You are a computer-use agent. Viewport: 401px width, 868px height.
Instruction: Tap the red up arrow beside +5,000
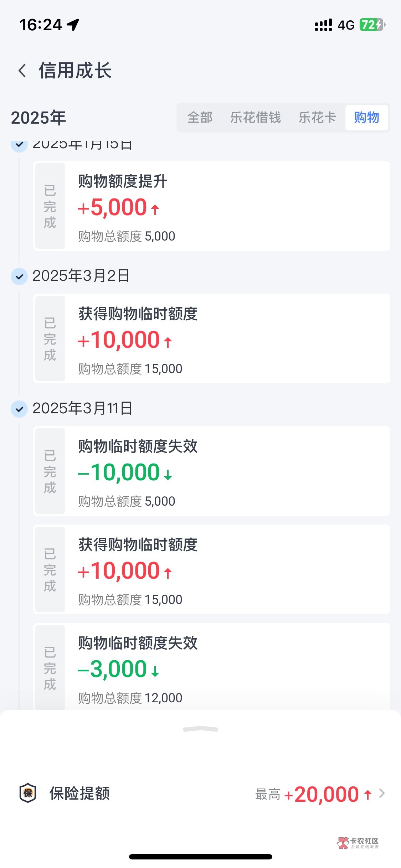[155, 209]
